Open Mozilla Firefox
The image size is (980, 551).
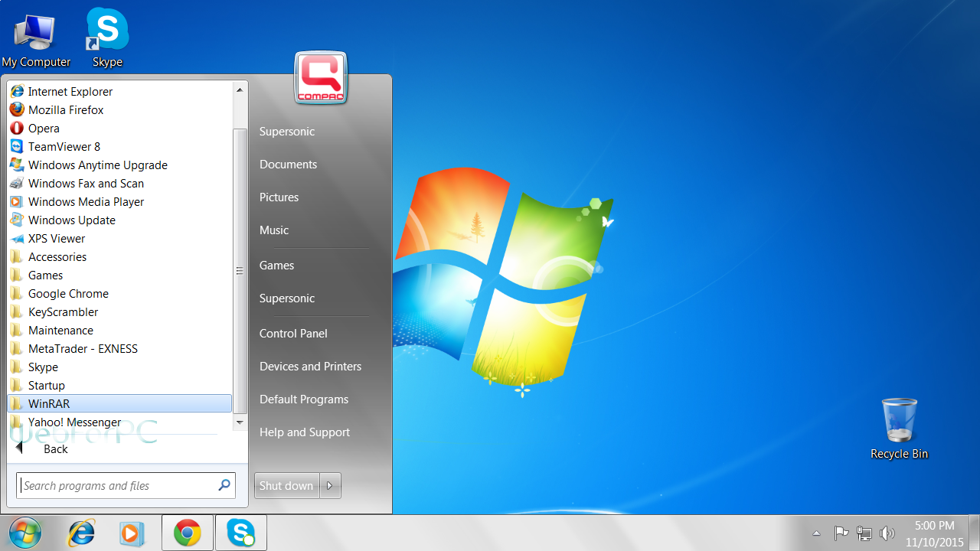(x=66, y=109)
